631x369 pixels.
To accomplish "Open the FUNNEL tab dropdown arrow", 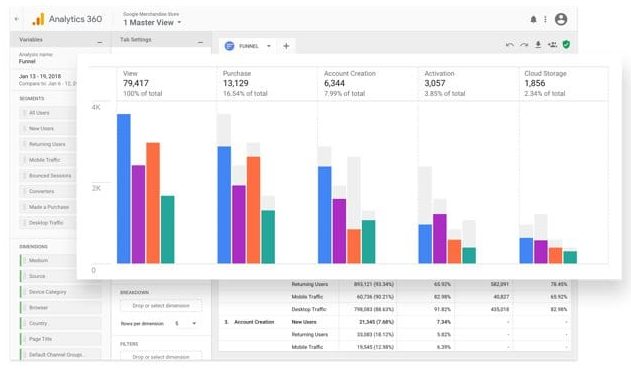I will click(269, 46).
